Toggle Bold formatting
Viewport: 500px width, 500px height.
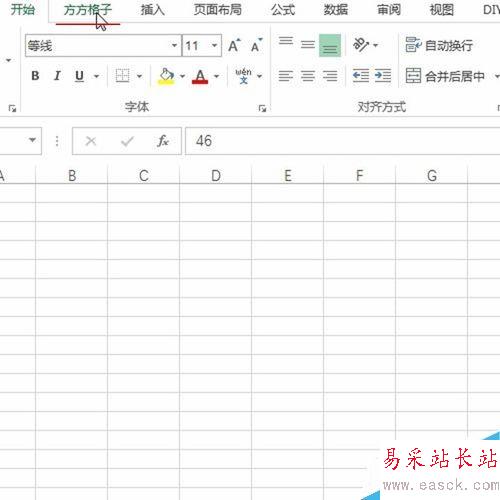click(x=35, y=76)
